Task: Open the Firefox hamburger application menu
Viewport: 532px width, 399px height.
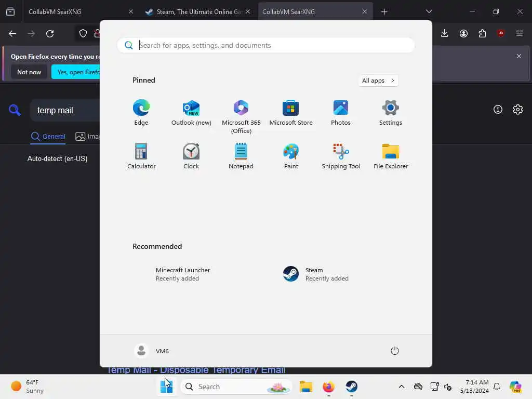Action: click(520, 33)
